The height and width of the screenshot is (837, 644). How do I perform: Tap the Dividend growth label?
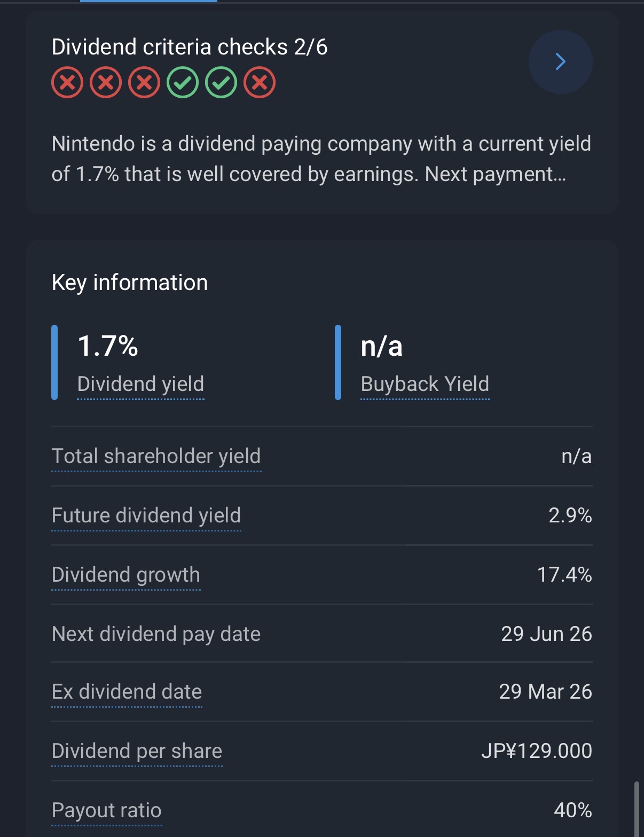click(x=126, y=575)
